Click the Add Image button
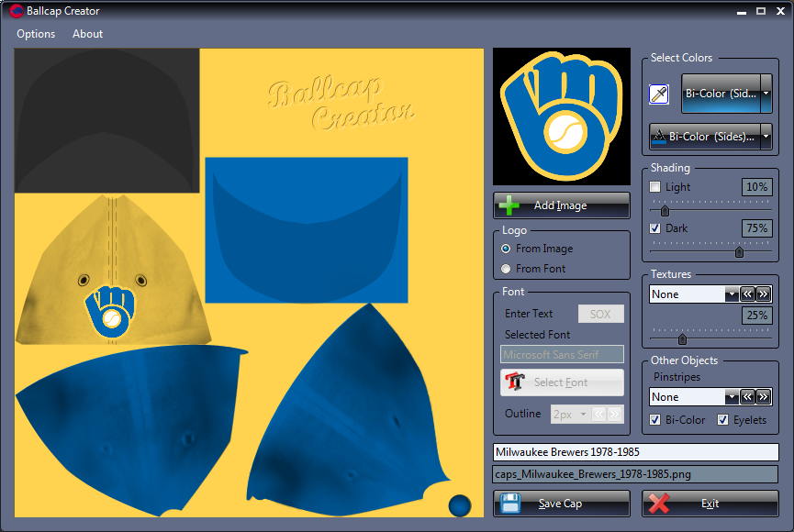This screenshot has width=794, height=532. pos(561,205)
